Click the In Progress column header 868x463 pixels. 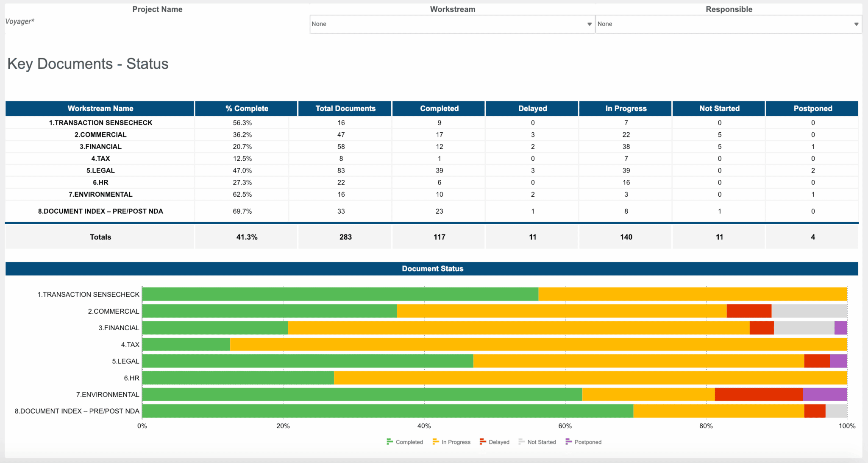click(626, 109)
